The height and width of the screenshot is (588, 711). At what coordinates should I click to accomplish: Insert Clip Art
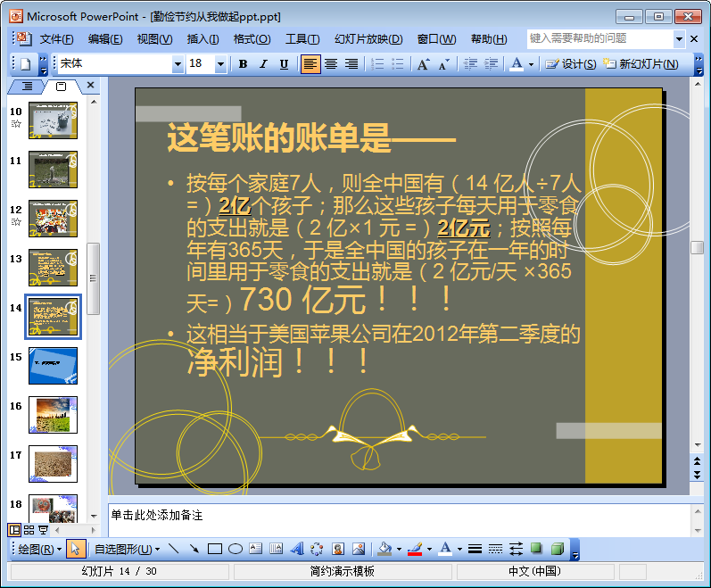tap(338, 550)
